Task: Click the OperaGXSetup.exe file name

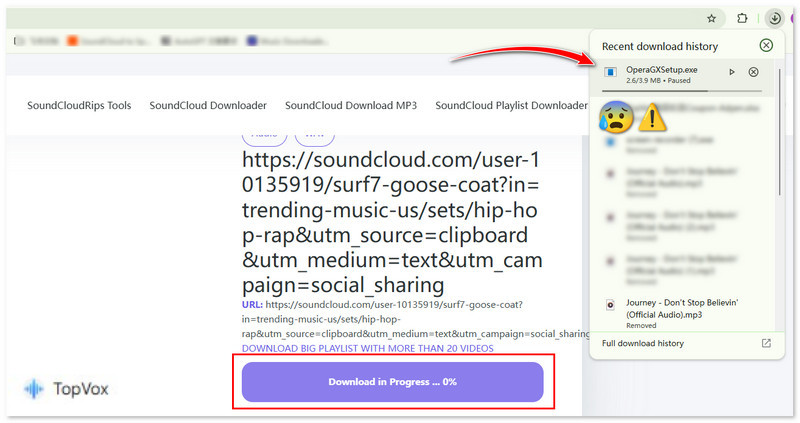Action: (x=662, y=70)
